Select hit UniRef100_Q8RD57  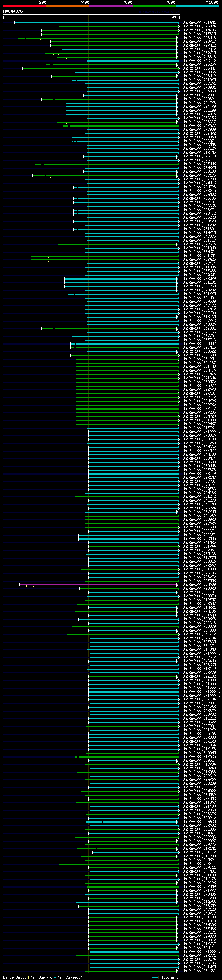click(x=199, y=550)
